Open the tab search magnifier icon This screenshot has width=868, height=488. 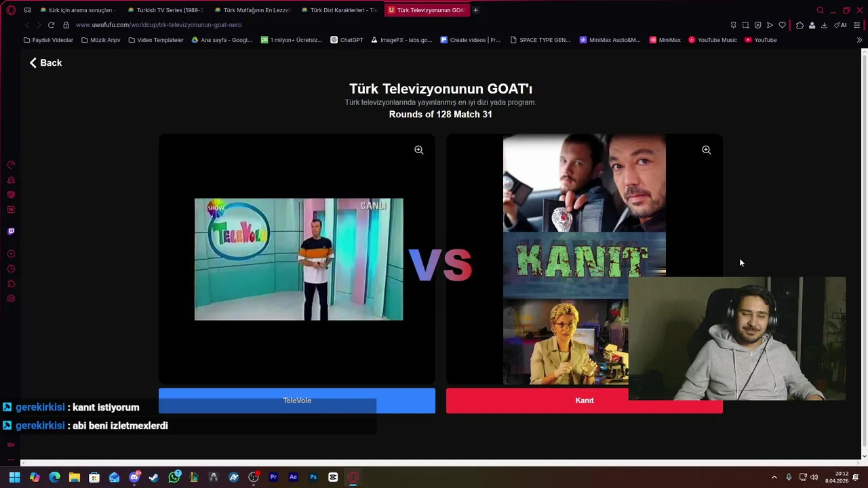pyautogui.click(x=820, y=10)
